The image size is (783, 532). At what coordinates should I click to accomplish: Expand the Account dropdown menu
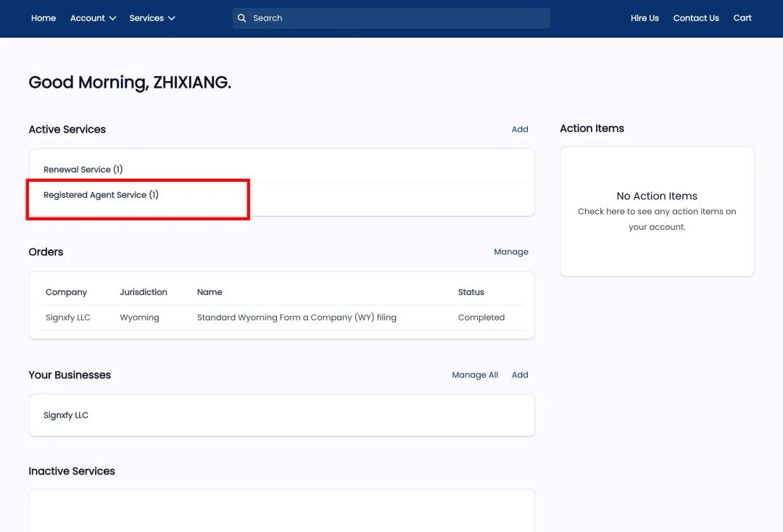[x=93, y=18]
